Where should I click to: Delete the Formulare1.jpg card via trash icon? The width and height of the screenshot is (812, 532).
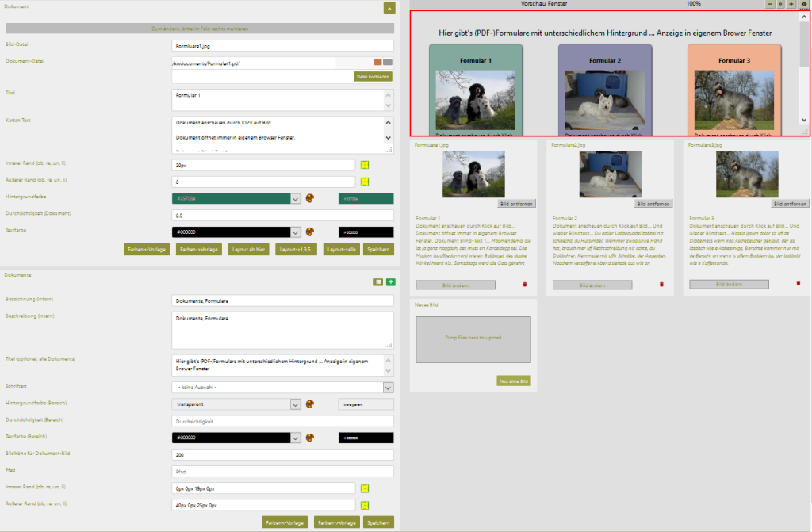524,284
